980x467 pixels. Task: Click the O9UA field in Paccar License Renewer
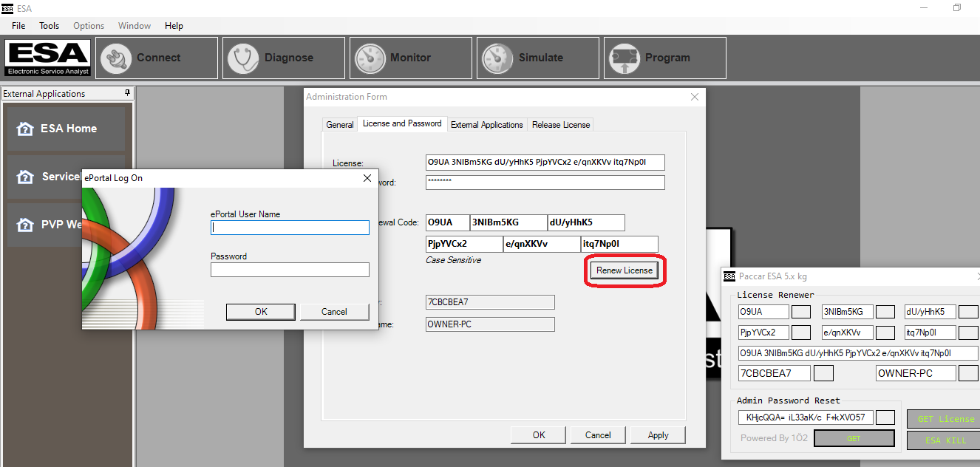(x=763, y=312)
